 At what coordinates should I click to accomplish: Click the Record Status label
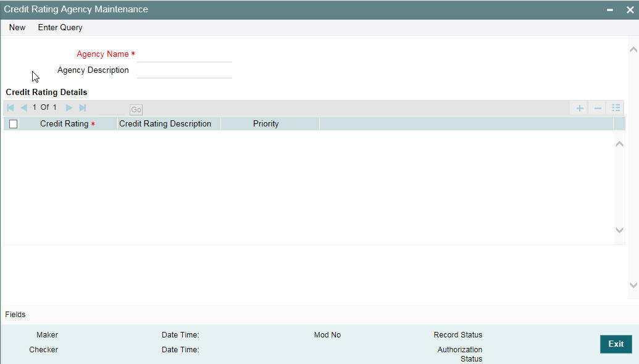(457, 335)
